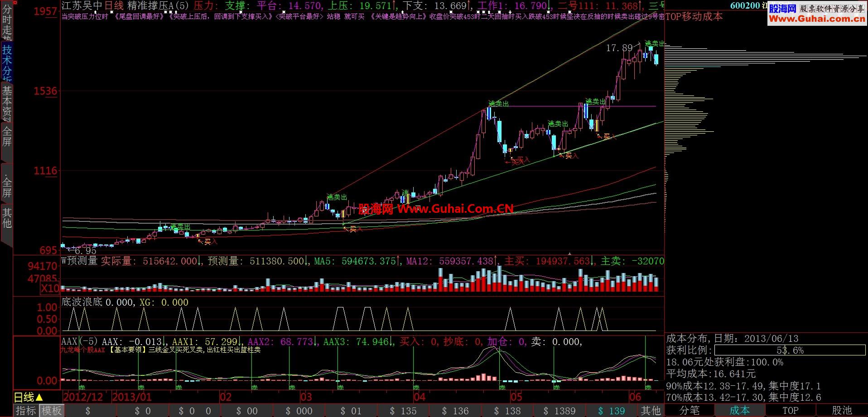Image resolution: width=868 pixels, height=417 pixels.
Task: Click the 模板 tab at bottom
Action: pos(51,411)
